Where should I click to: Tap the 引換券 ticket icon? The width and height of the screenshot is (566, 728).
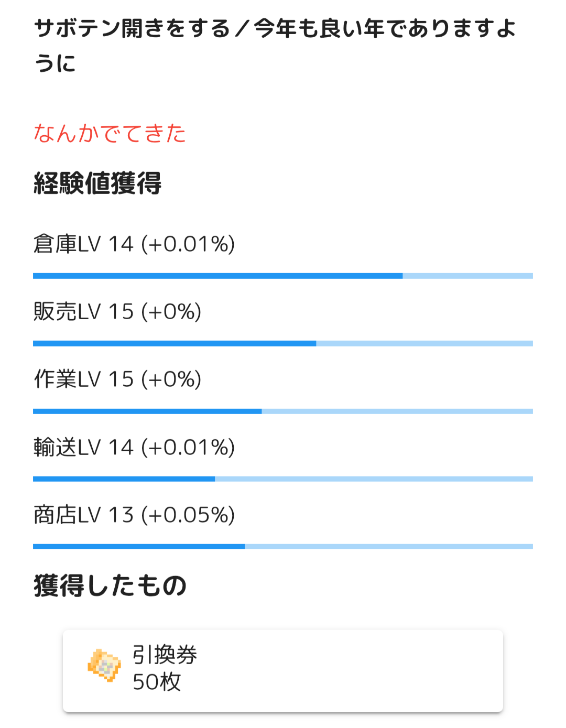104,666
